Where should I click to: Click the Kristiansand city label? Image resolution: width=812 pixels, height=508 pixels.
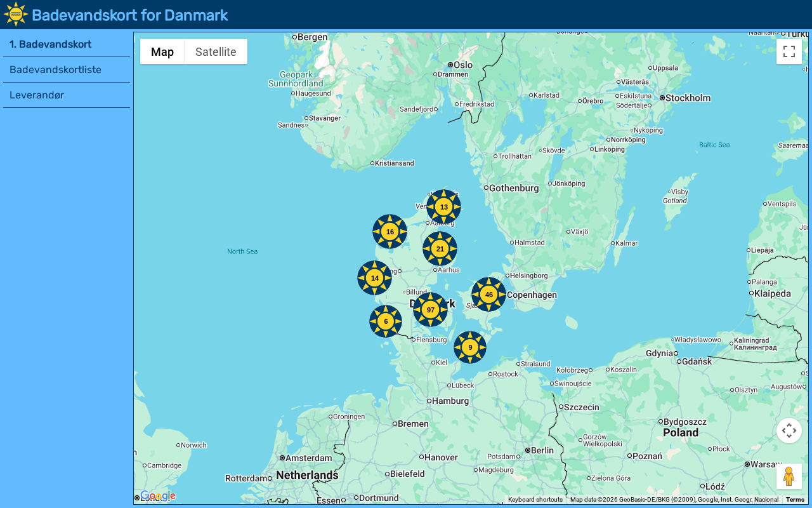point(395,163)
